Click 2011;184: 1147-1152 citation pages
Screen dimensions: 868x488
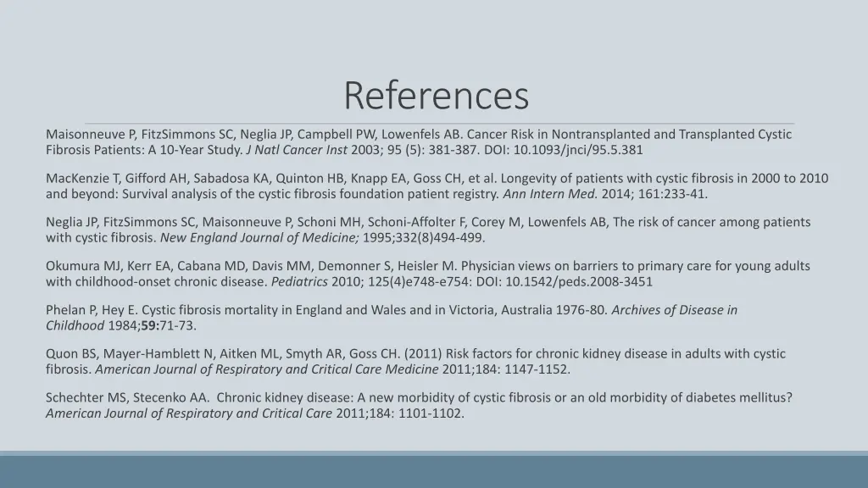506,369
